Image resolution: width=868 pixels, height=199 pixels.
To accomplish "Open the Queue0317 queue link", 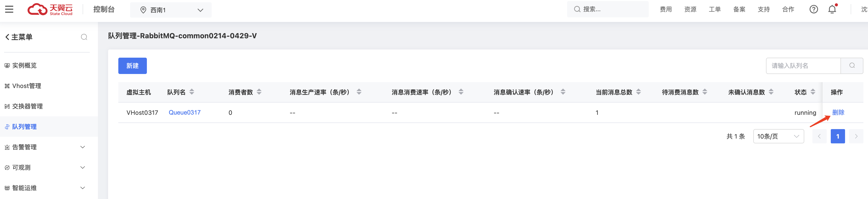I will 185,112.
